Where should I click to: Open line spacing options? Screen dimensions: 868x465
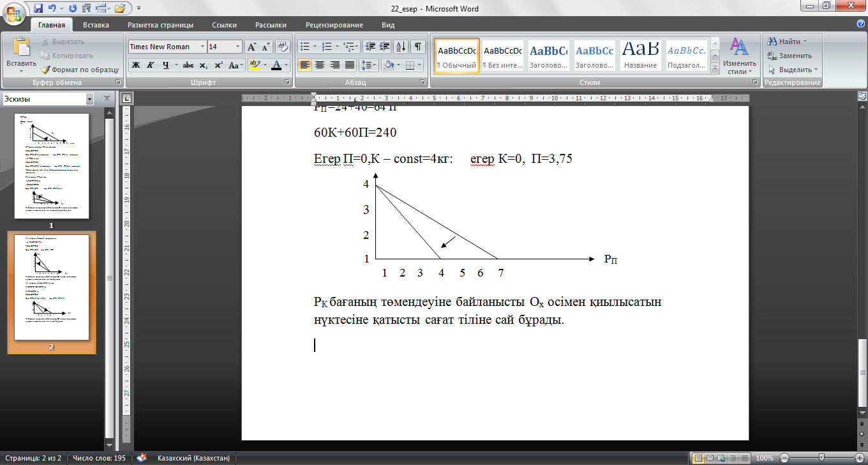(368, 65)
